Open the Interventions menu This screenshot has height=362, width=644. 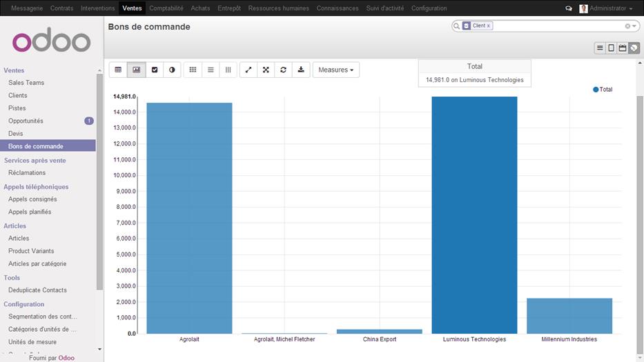tap(98, 8)
